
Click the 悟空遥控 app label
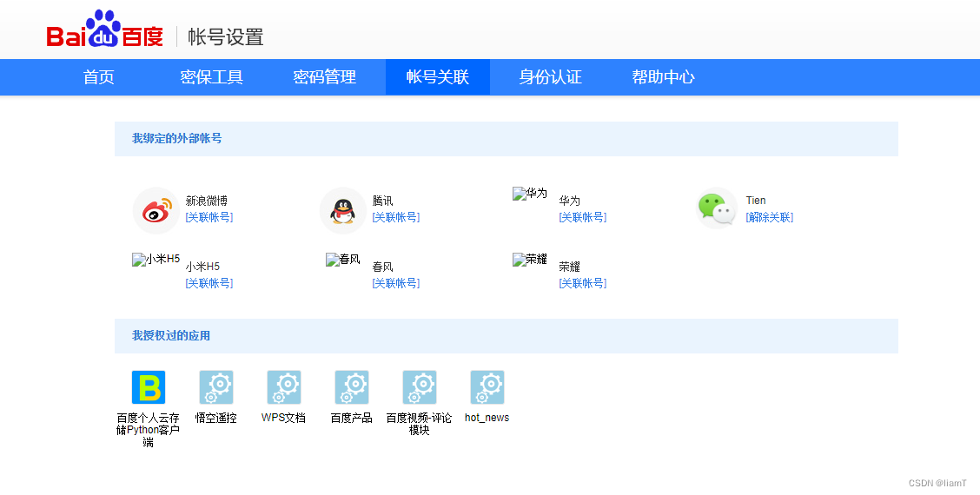(216, 418)
